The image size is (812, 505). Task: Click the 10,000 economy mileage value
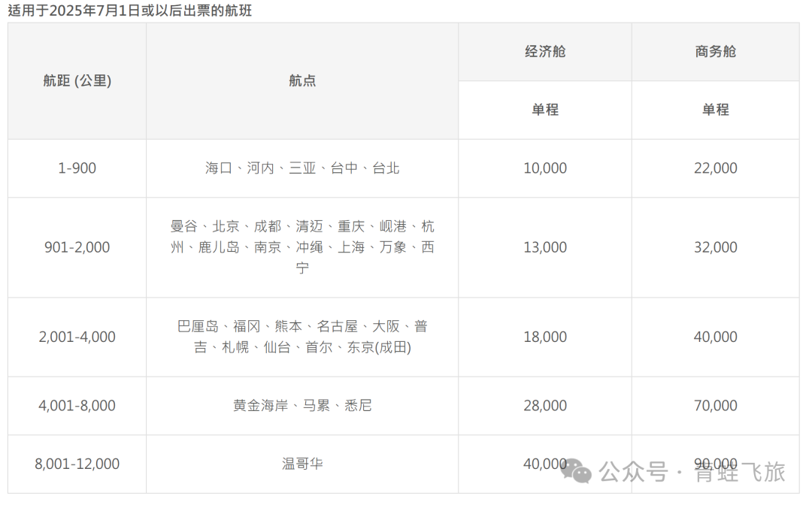pos(545,168)
